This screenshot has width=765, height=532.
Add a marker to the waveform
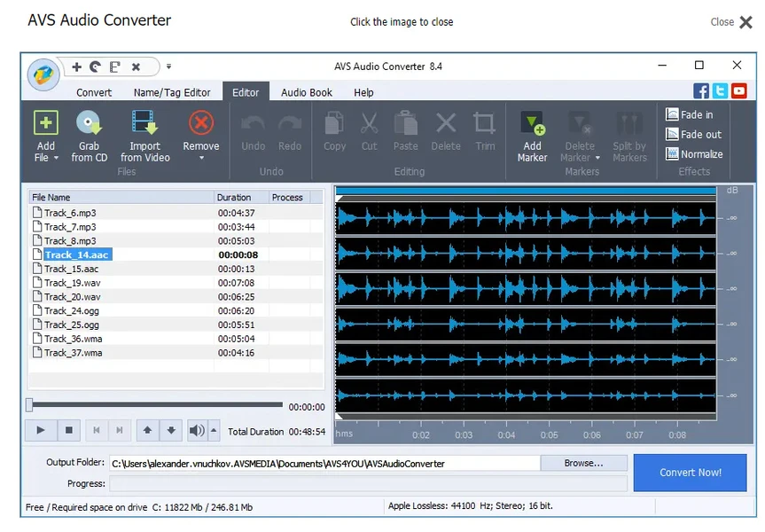[532, 135]
